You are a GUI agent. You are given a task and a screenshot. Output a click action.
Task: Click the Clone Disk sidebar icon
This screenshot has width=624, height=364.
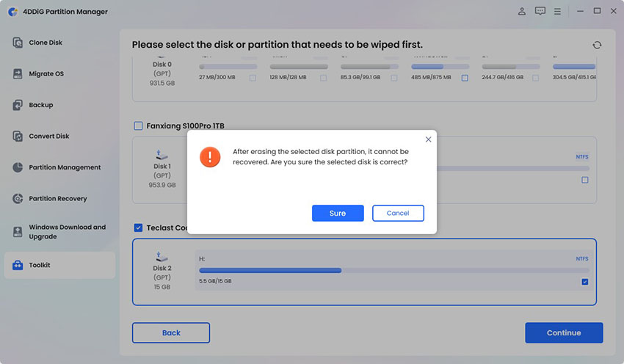click(18, 43)
